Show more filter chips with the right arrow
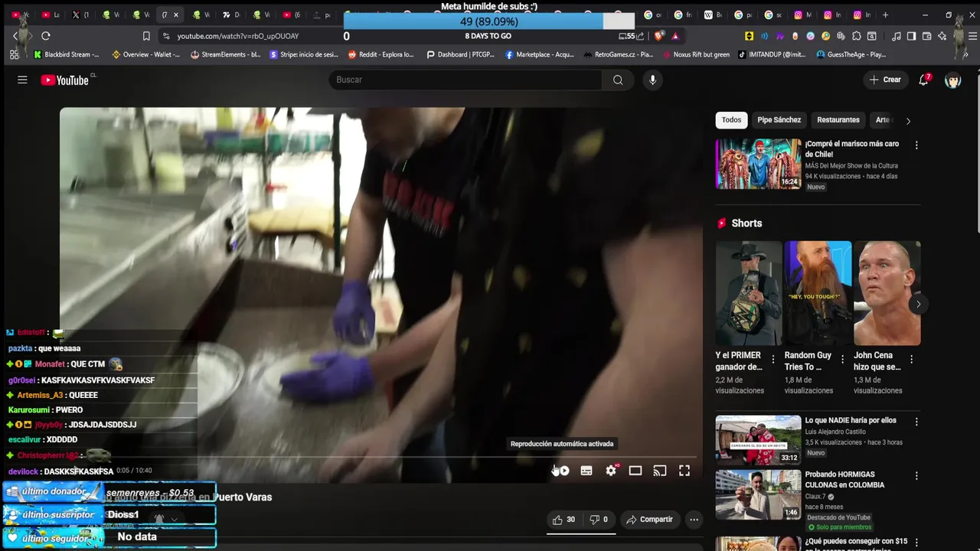The width and height of the screenshot is (980, 551). [908, 121]
